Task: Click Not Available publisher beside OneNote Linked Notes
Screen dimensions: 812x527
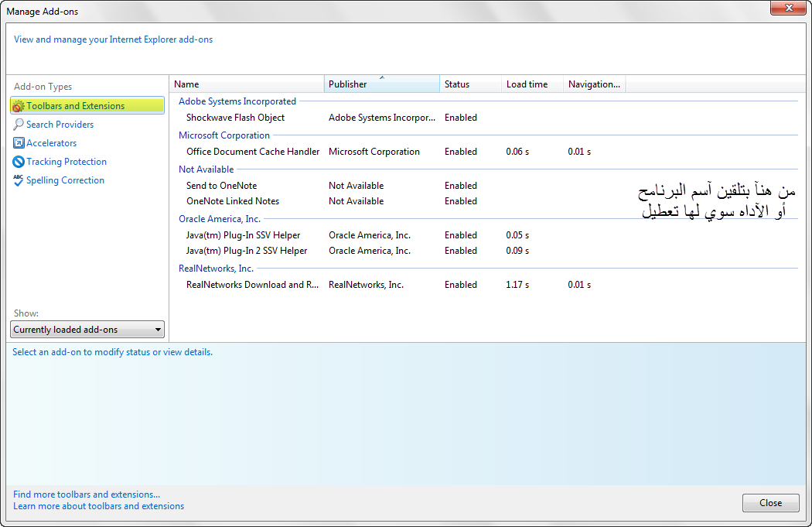Action: click(357, 201)
